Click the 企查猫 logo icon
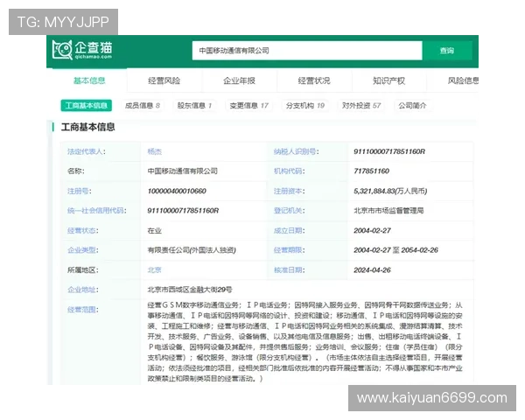The image size is (525, 420). (x=62, y=50)
